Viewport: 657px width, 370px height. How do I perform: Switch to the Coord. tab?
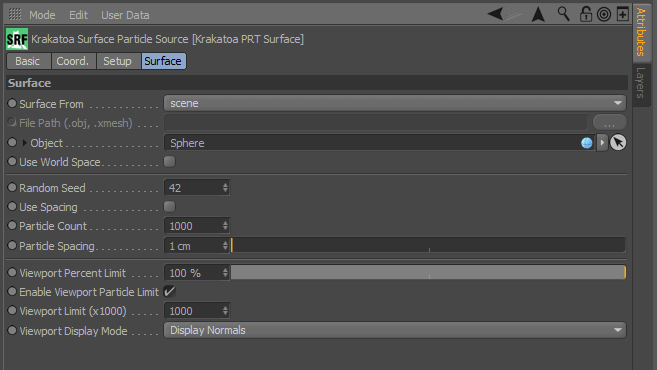(73, 61)
